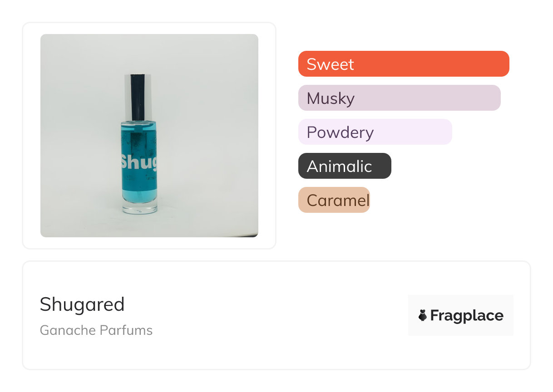Visit the Ganache Parfums brand link
This screenshot has width=553, height=392.
coord(96,330)
